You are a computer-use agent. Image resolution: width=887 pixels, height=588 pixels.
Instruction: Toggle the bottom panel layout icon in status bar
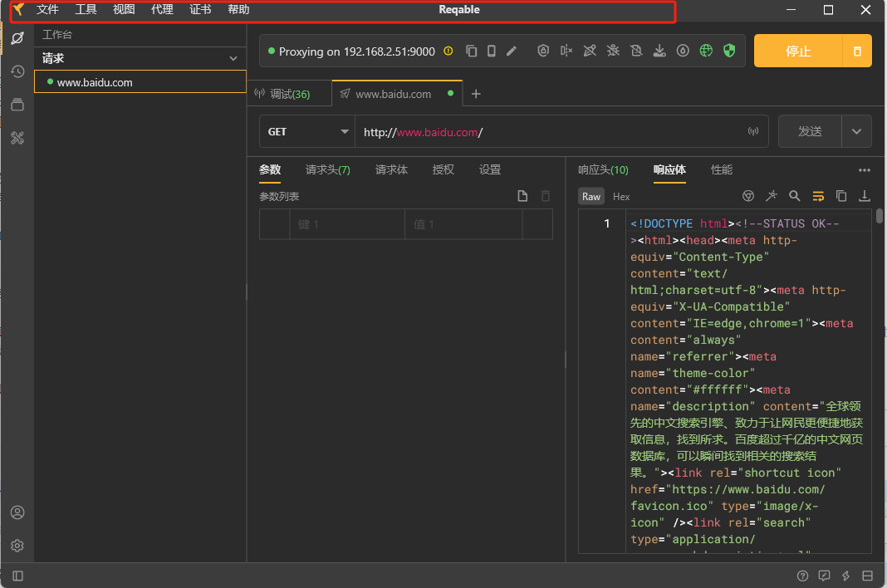[x=867, y=576]
